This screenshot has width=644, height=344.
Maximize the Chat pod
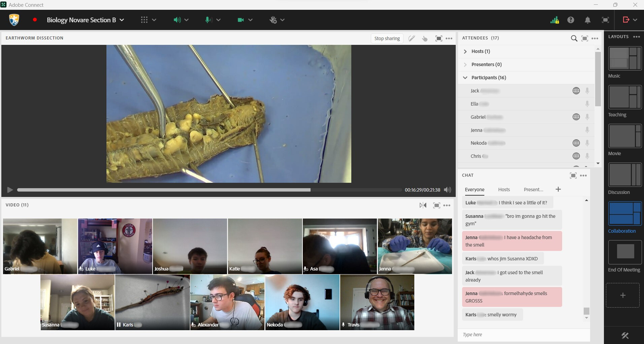(573, 175)
